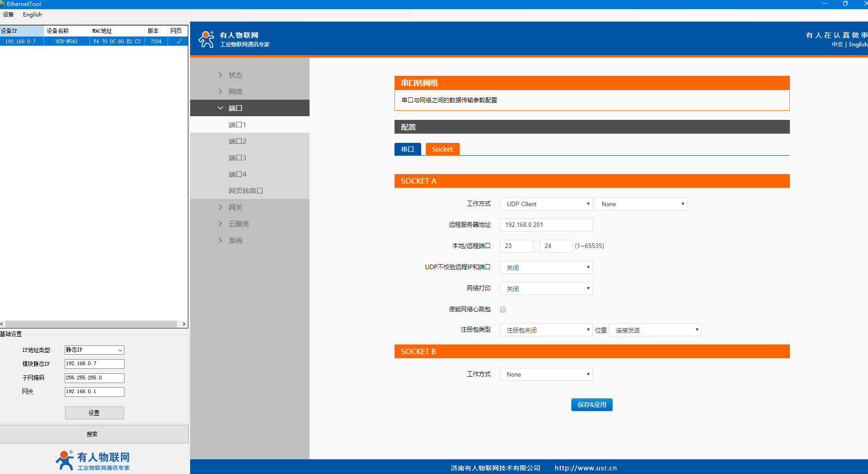Click the 保存&应用 button
Image resolution: width=868 pixels, height=474 pixels.
click(592, 405)
